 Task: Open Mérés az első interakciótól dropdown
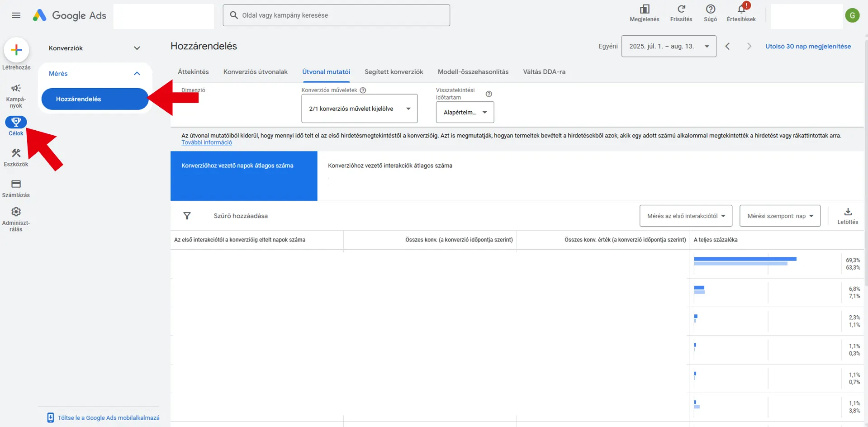[685, 216]
